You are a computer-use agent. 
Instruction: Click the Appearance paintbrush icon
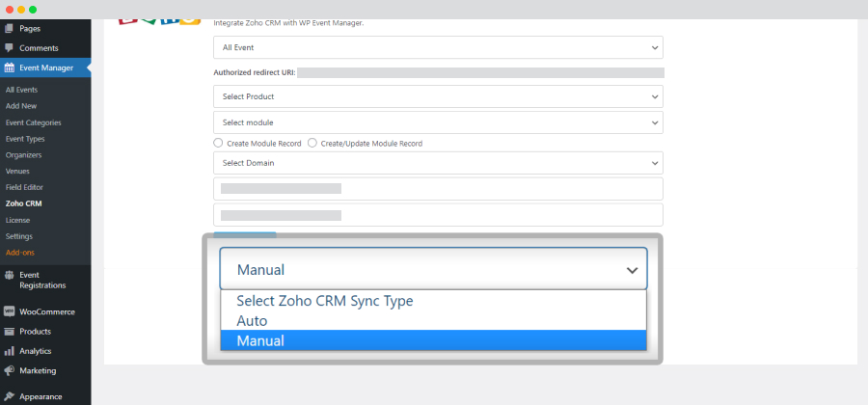[x=9, y=396]
